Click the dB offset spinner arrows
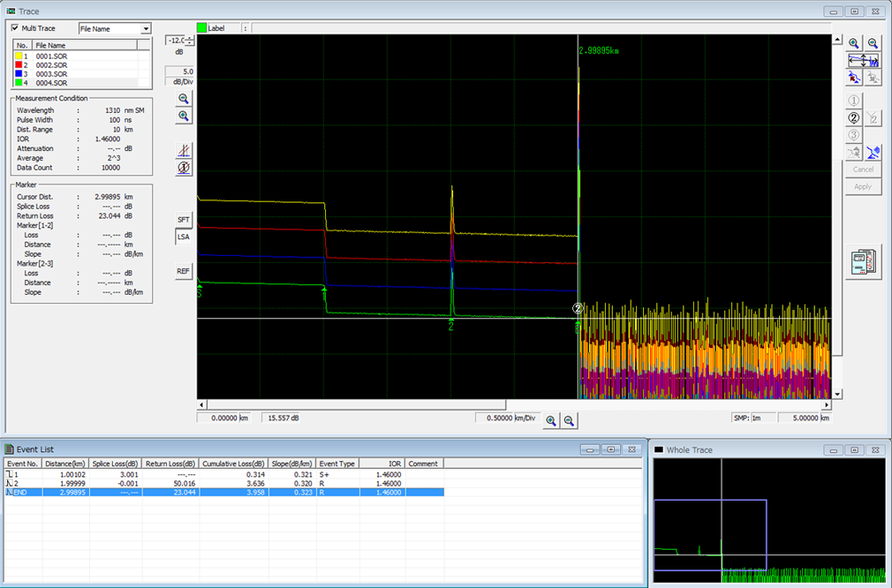Screen dimensions: 892x588 (190, 41)
